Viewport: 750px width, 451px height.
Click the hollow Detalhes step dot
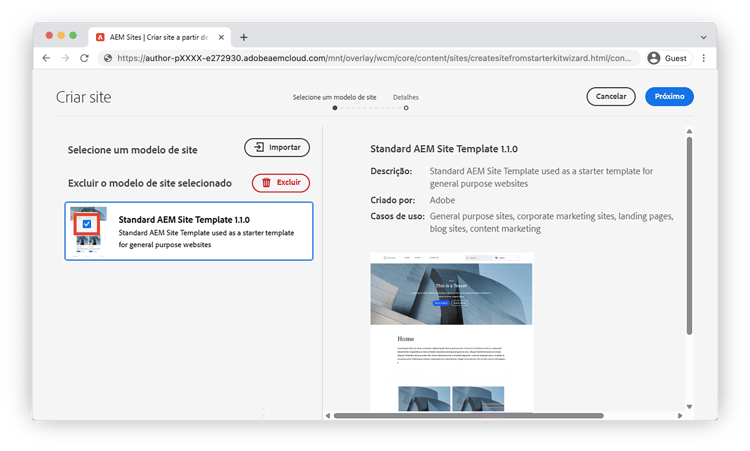tap(406, 108)
